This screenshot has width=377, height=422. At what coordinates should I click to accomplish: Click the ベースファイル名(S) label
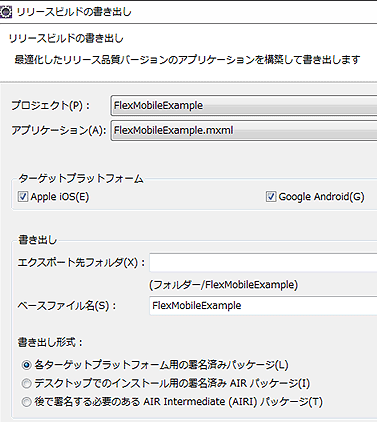[67, 306]
